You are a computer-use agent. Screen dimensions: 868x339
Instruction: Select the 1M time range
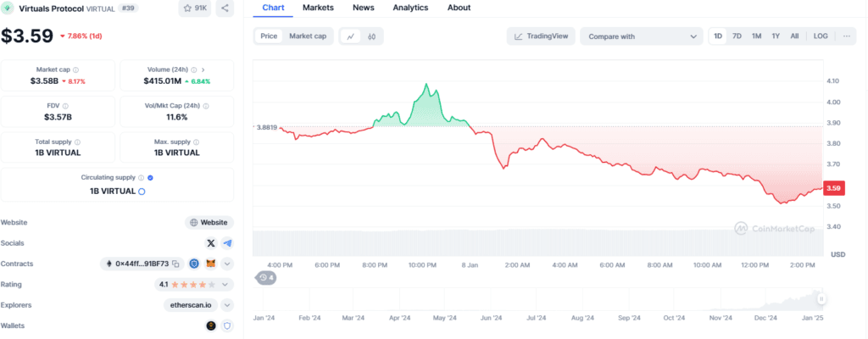click(756, 36)
